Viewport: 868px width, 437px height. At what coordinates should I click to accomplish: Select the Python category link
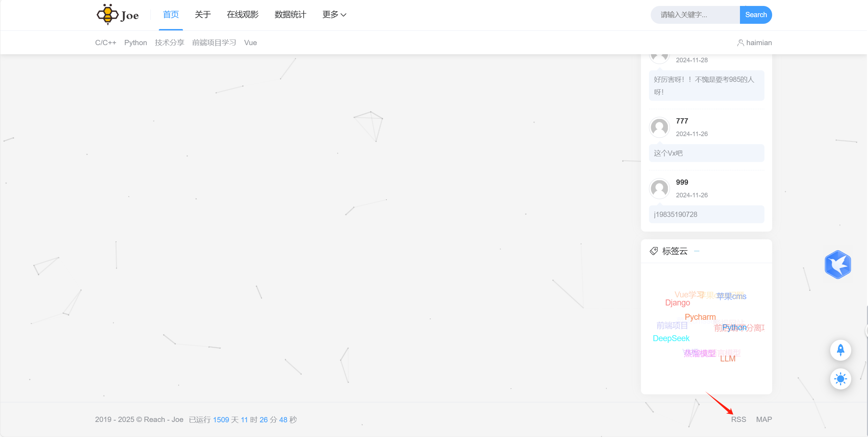(x=135, y=43)
